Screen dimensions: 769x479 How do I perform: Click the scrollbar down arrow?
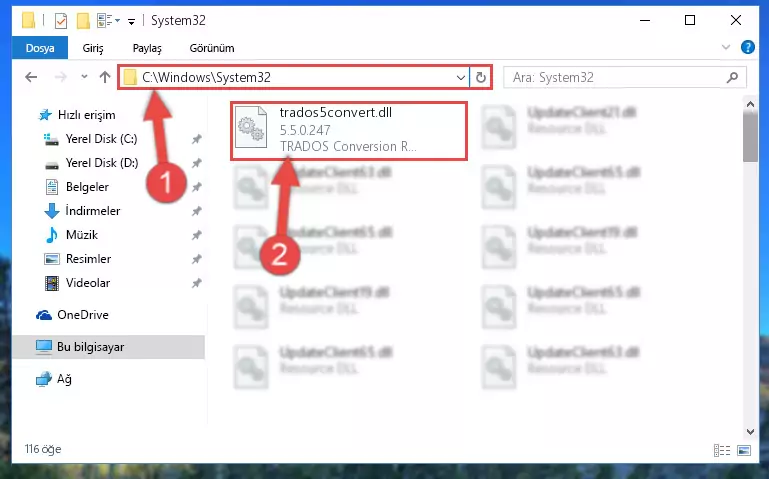[x=750, y=432]
